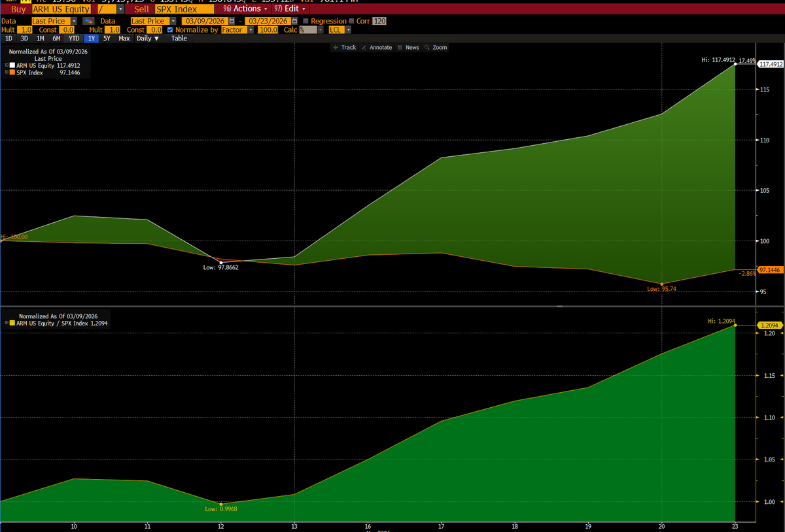This screenshot has height=532, width=785.
Task: Click the swap securities arrows icon
Action: click(x=87, y=21)
